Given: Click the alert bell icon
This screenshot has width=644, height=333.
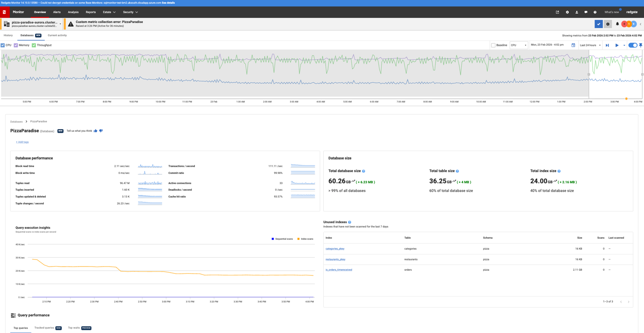Looking at the screenshot, I should 617,24.
